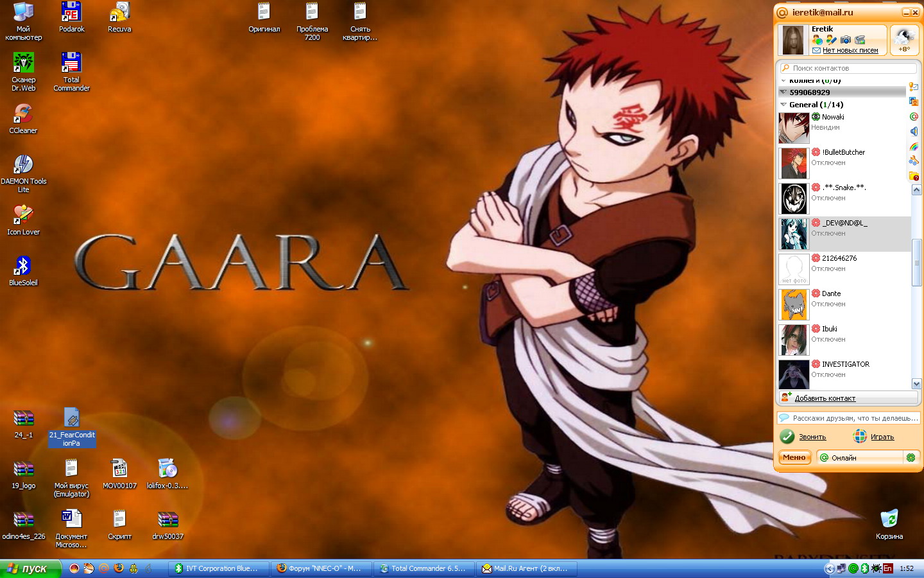
Task: Open the weather widget showing +8°
Action: click(904, 40)
